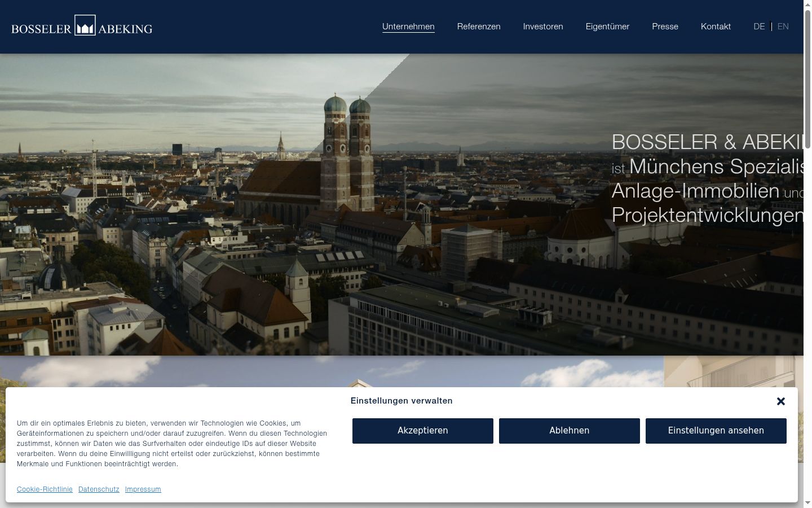Close the cookie banner with the X
812x508 pixels.
click(x=781, y=401)
